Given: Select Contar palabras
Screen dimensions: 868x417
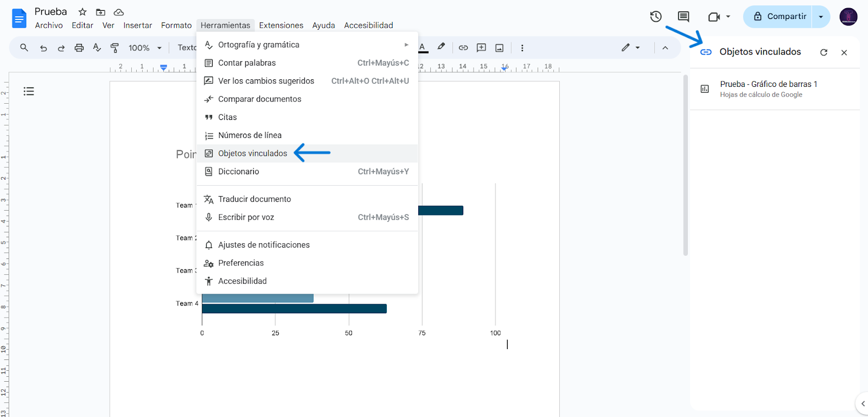Looking at the screenshot, I should point(307,63).
